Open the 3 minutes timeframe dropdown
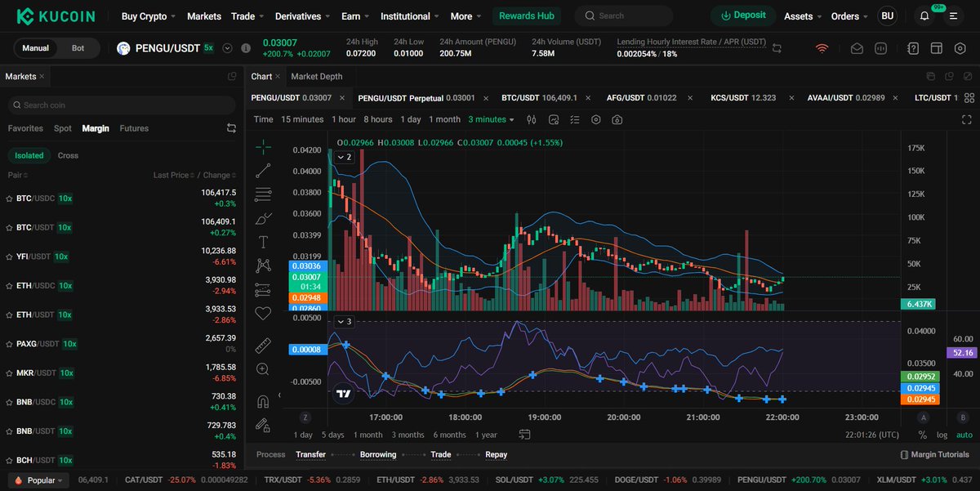Screen dimensions: 980x491 [490, 119]
